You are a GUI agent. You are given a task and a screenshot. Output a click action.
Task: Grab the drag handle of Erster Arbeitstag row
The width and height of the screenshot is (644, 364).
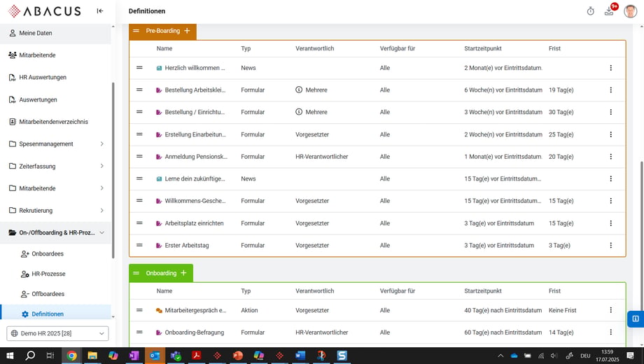point(139,245)
